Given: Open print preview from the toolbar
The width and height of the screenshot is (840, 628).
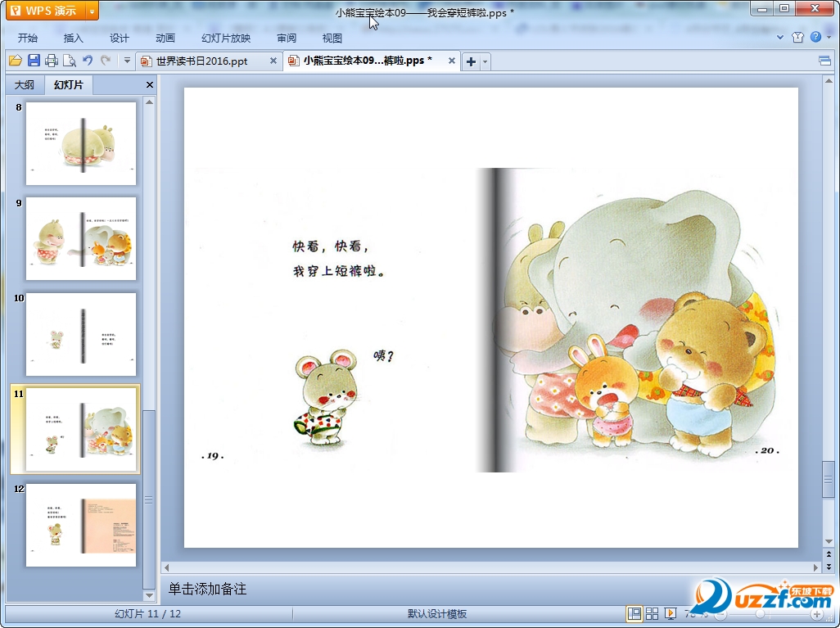Looking at the screenshot, I should click(x=70, y=61).
